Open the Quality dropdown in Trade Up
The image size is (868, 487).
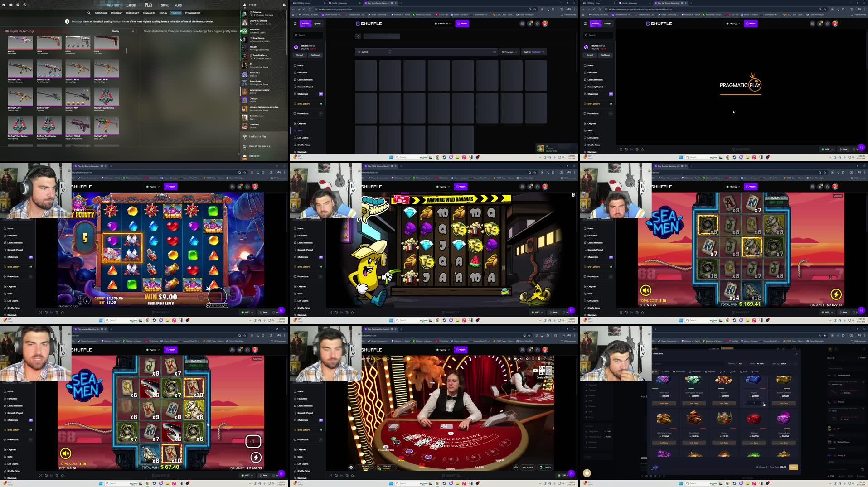click(x=122, y=31)
